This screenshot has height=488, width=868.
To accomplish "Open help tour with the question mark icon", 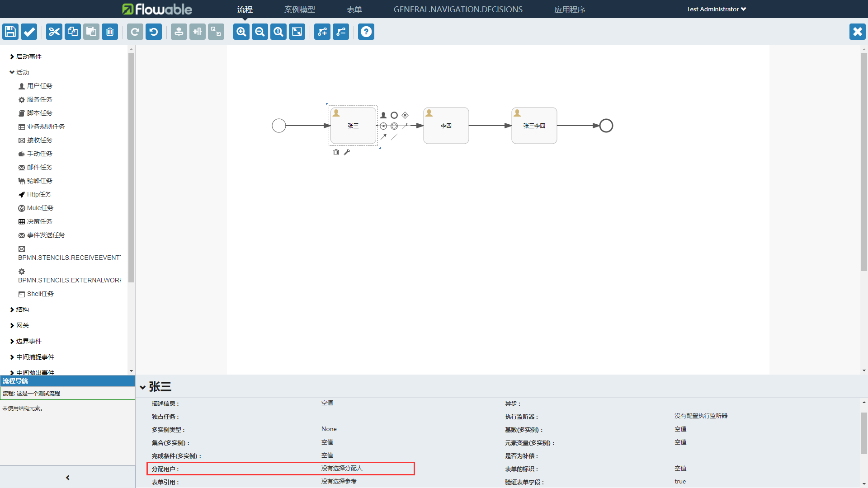I will pyautogui.click(x=366, y=32).
